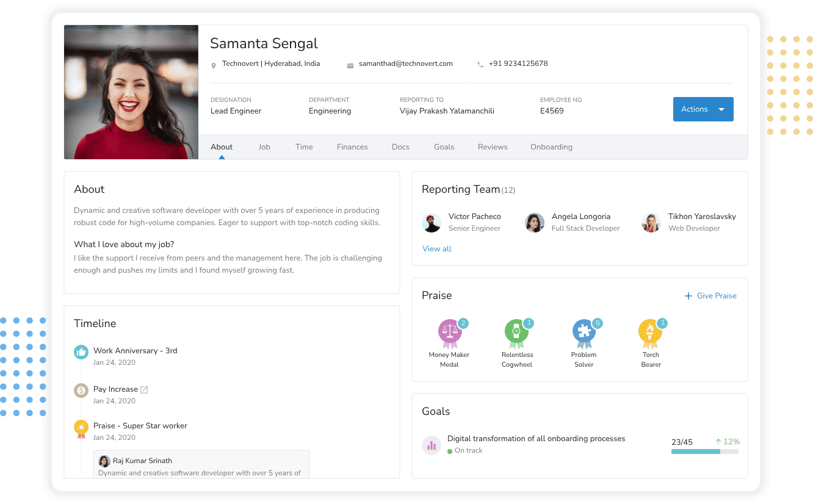
Task: Click the Praise - Super Star worker entry
Action: 140,426
